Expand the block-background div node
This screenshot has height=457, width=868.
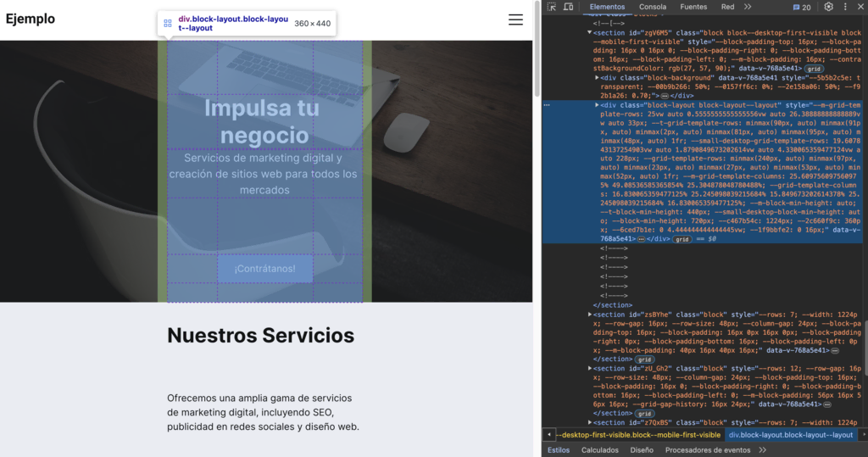coord(597,77)
